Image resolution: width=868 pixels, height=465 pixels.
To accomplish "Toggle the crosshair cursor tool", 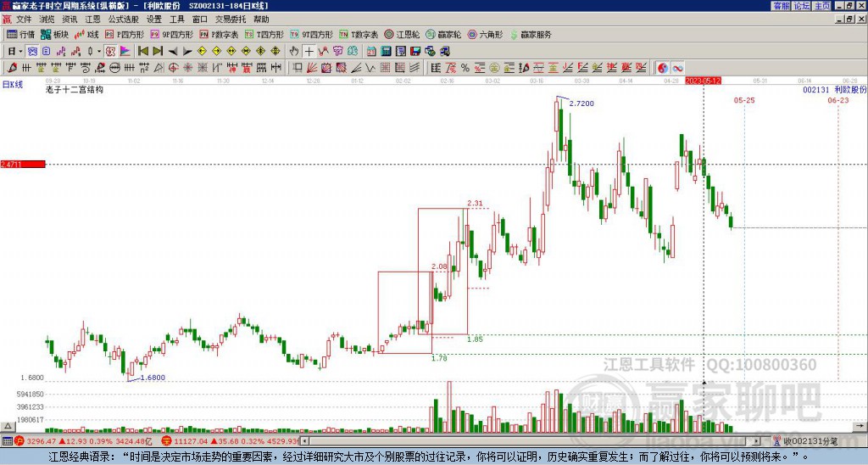I will pos(309,52).
